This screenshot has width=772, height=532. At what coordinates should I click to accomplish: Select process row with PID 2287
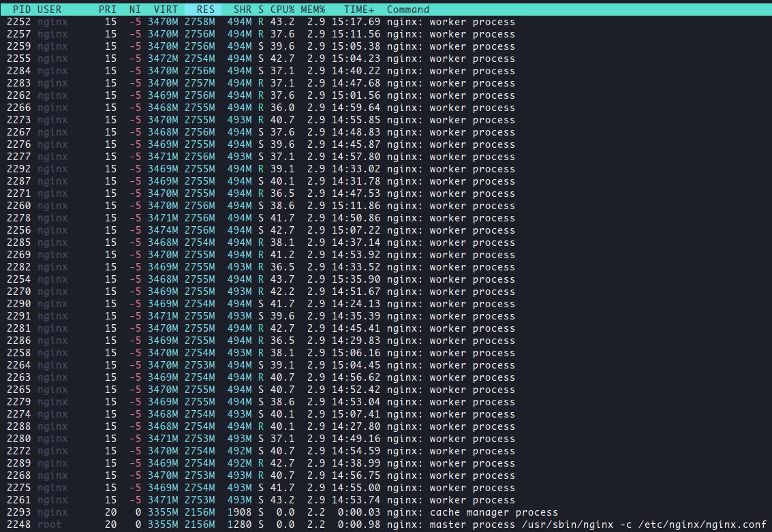pyautogui.click(x=386, y=181)
